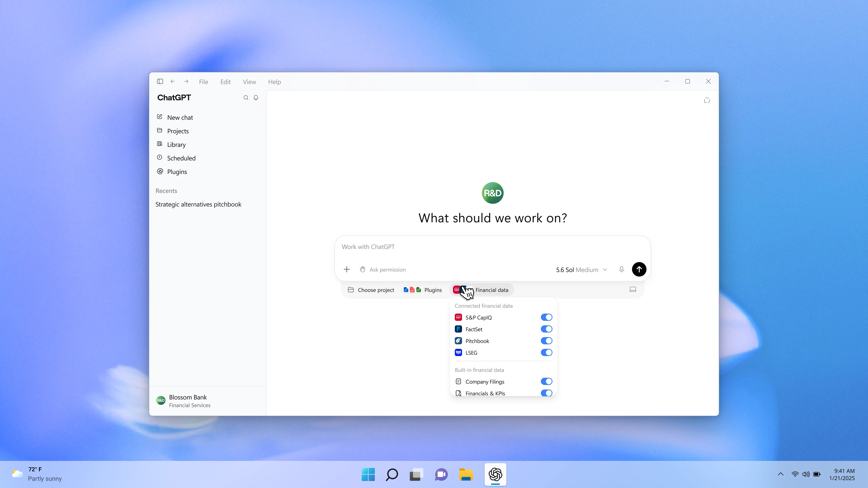
Task: Disable the Company Filings toggle
Action: point(546,382)
